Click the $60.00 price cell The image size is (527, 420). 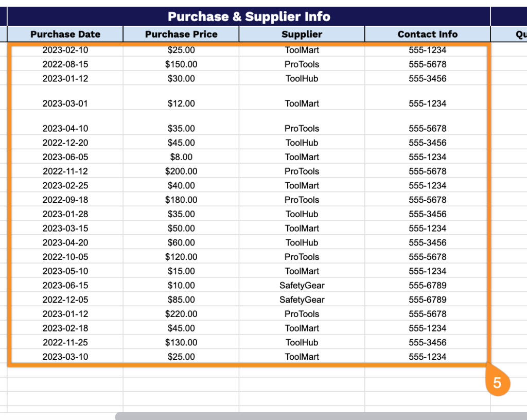[181, 242]
